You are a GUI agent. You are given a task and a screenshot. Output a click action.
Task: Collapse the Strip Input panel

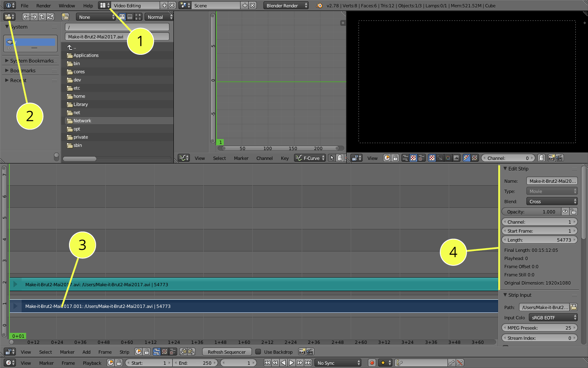[x=517, y=295]
